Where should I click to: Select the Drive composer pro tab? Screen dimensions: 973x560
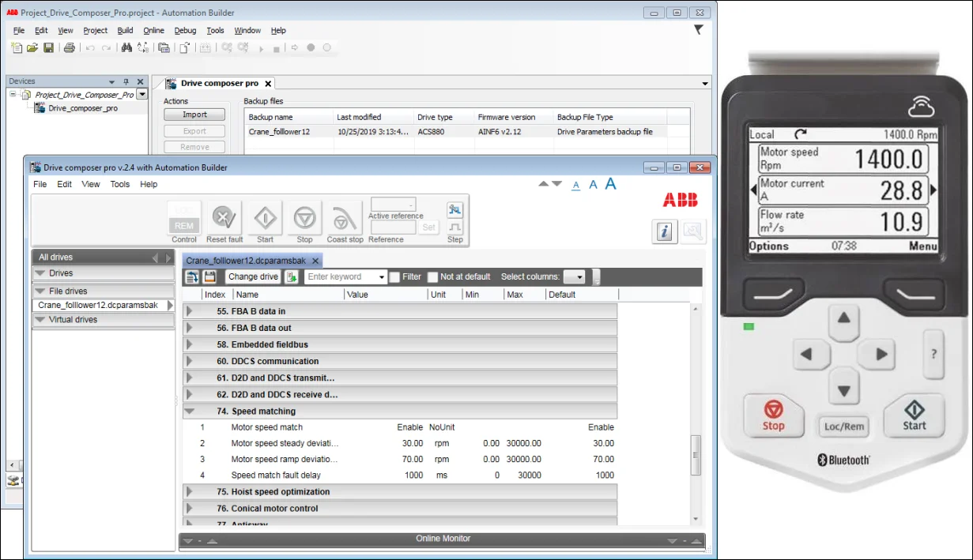(219, 83)
